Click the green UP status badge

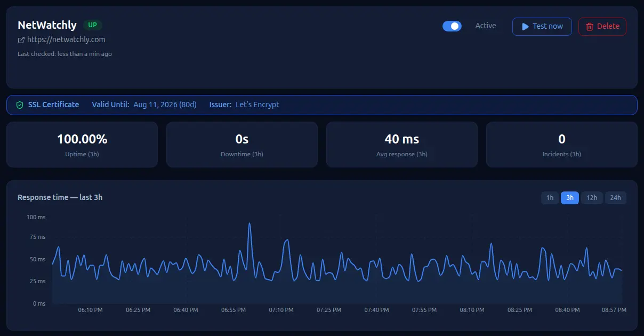click(93, 25)
